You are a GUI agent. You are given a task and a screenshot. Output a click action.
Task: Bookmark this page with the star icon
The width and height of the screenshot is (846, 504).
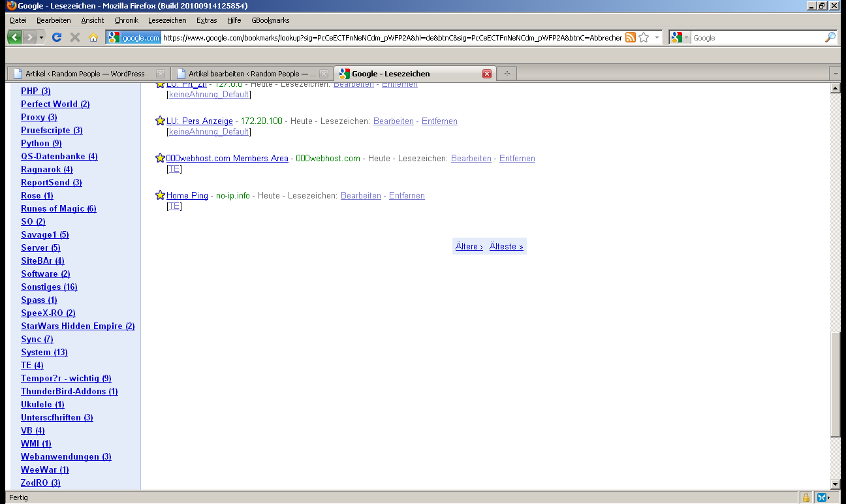click(644, 38)
